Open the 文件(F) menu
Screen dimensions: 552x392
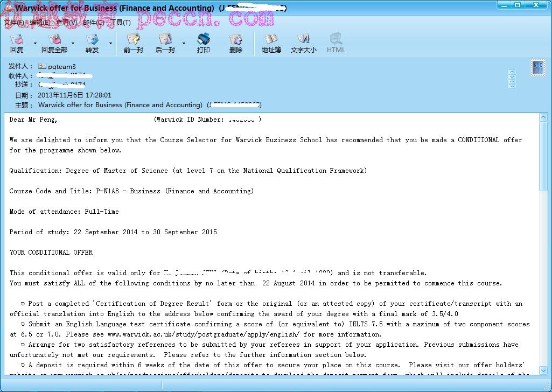(14, 23)
